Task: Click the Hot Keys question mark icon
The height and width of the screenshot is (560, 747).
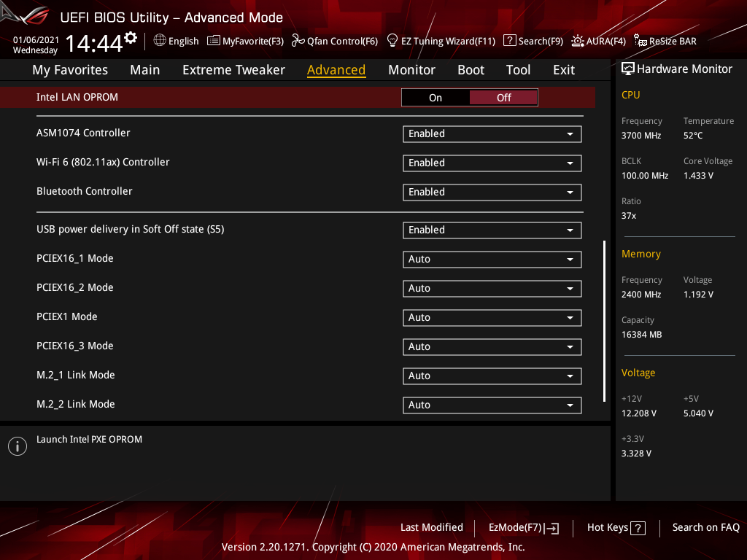Action: (x=638, y=528)
